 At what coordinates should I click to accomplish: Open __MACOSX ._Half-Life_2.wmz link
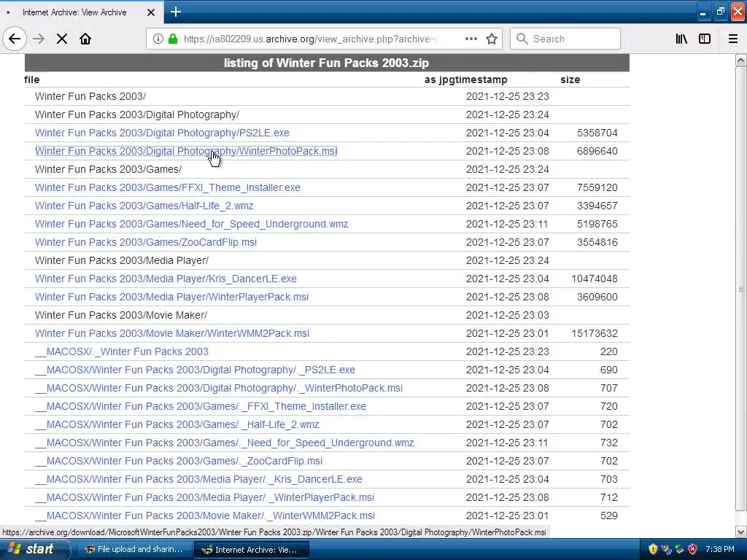(177, 424)
